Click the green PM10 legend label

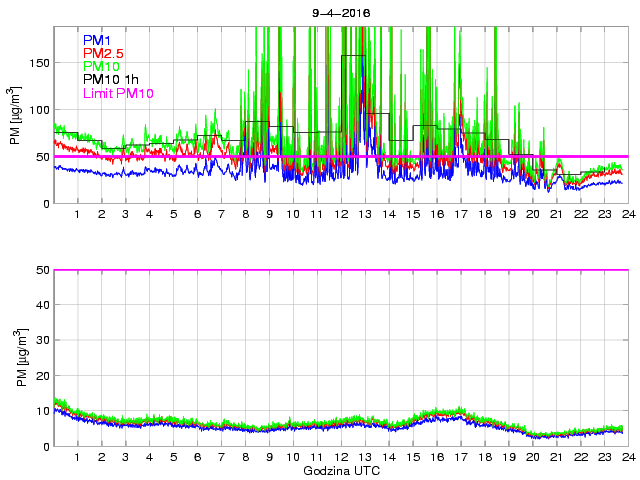coord(101,66)
